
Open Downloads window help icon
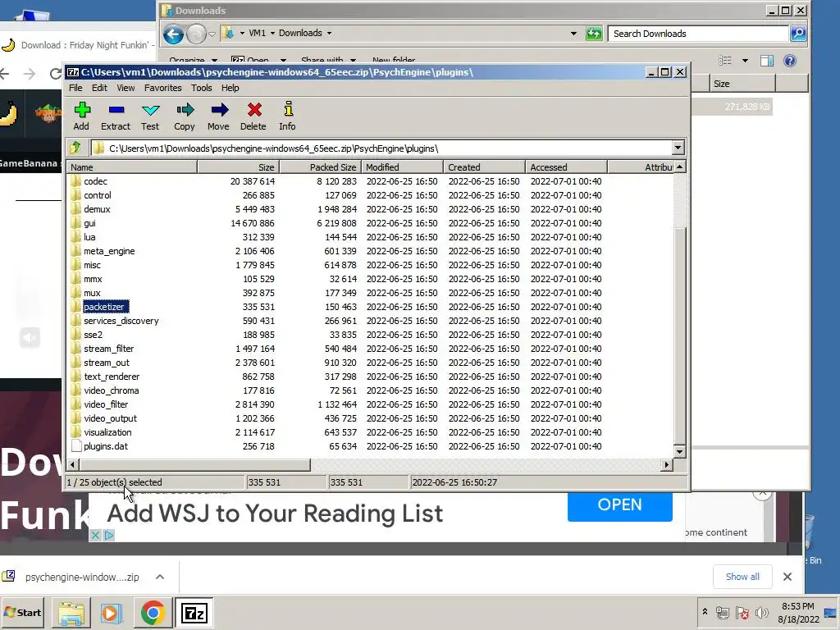tap(790, 61)
